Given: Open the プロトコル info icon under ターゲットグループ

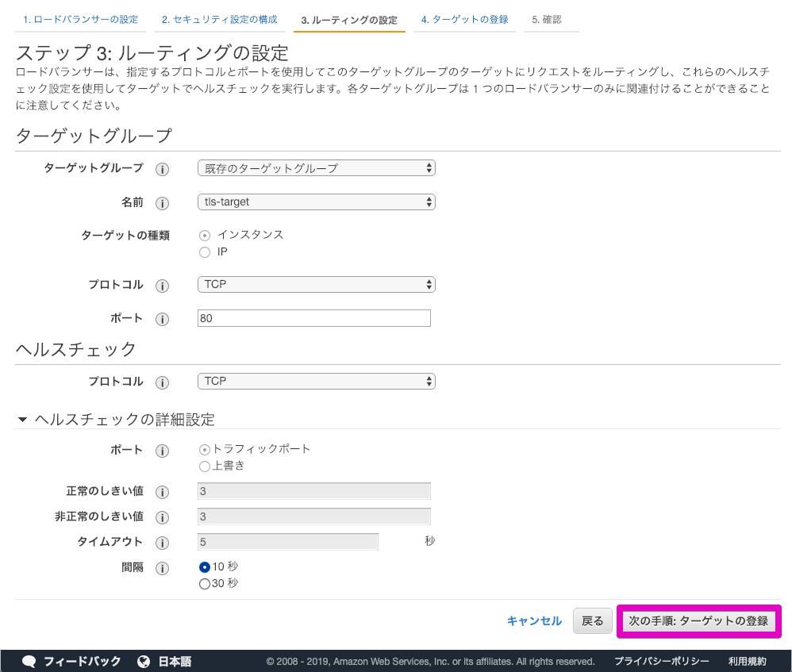Looking at the screenshot, I should [x=163, y=284].
